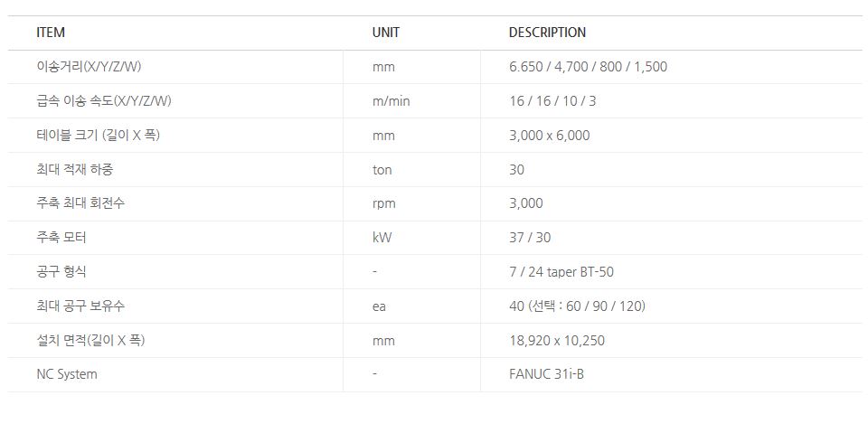Click the 최대 적재 하중 row label

74,170
